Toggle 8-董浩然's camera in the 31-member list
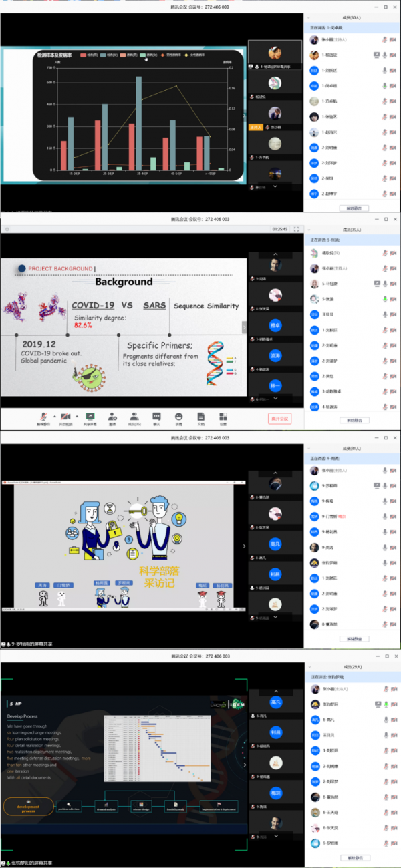This screenshot has height=868, width=401. 394,624
